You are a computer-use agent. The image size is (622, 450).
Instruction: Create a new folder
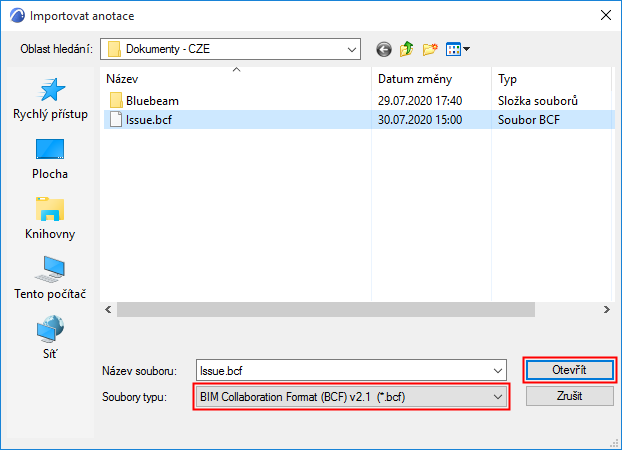[x=430, y=48]
